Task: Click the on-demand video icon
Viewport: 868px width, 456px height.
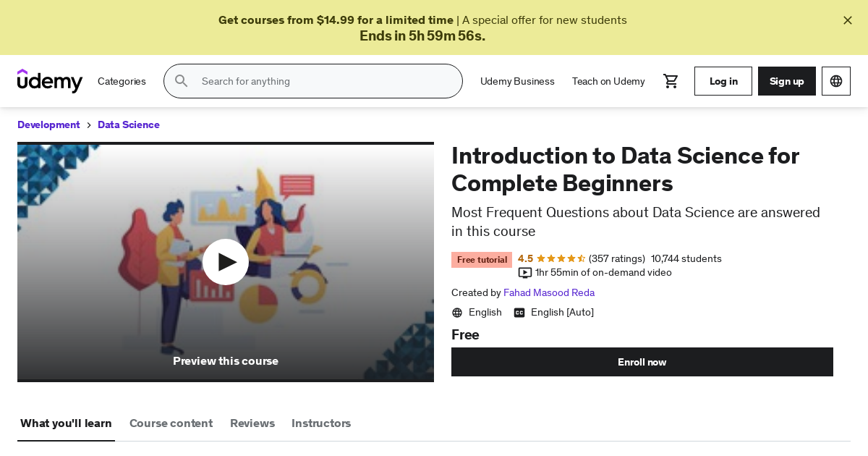Action: [525, 273]
